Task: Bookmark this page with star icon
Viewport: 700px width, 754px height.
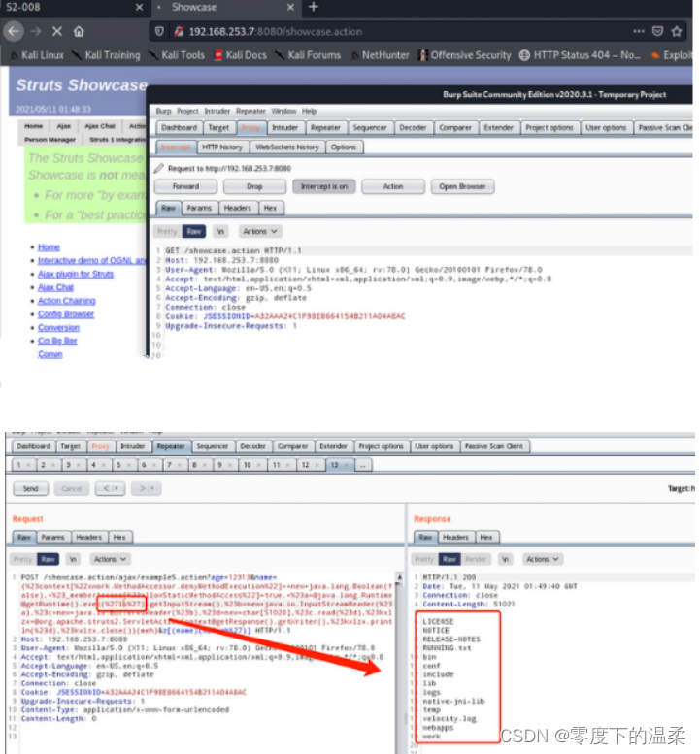Action: tap(677, 31)
